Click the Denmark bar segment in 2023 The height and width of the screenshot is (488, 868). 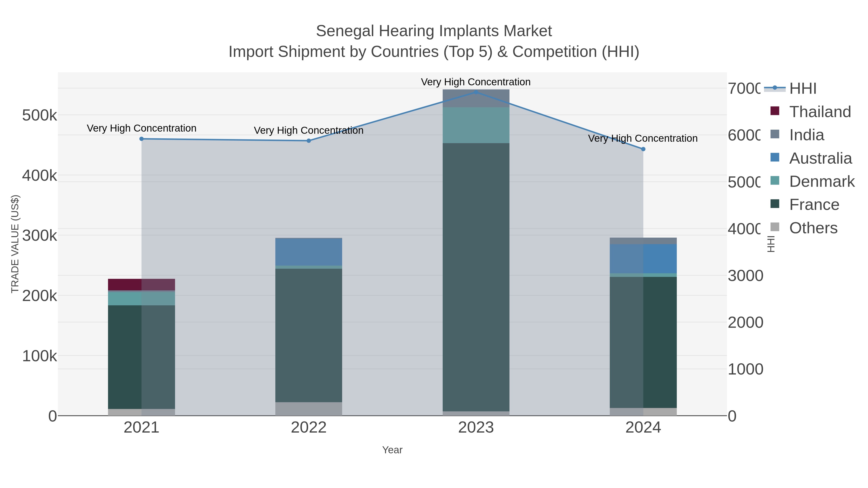coord(476,125)
